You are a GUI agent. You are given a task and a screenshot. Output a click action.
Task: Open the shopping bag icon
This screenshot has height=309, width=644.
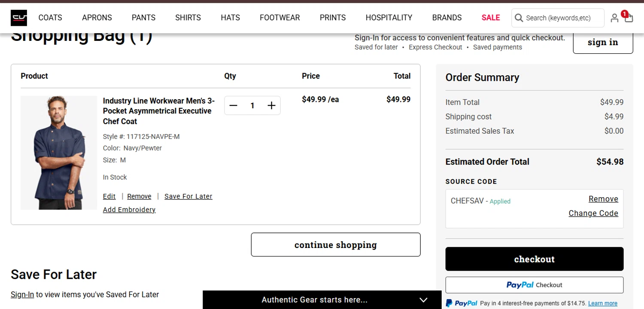pyautogui.click(x=629, y=18)
